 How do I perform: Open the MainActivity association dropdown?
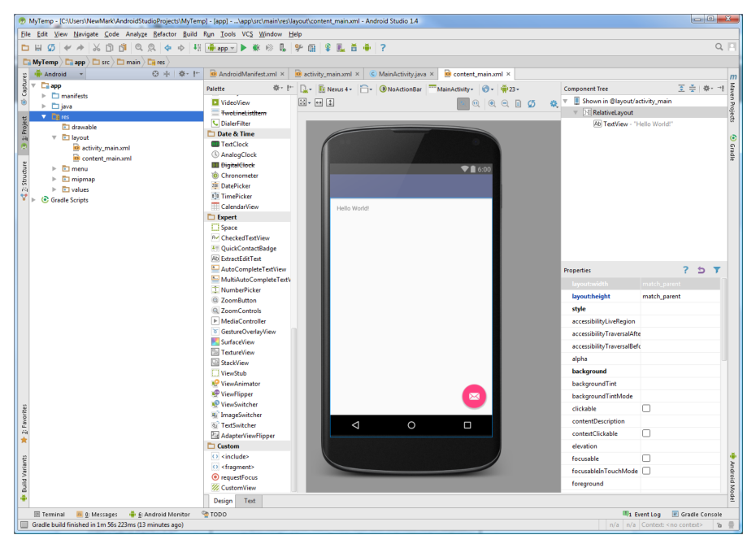[x=451, y=89]
